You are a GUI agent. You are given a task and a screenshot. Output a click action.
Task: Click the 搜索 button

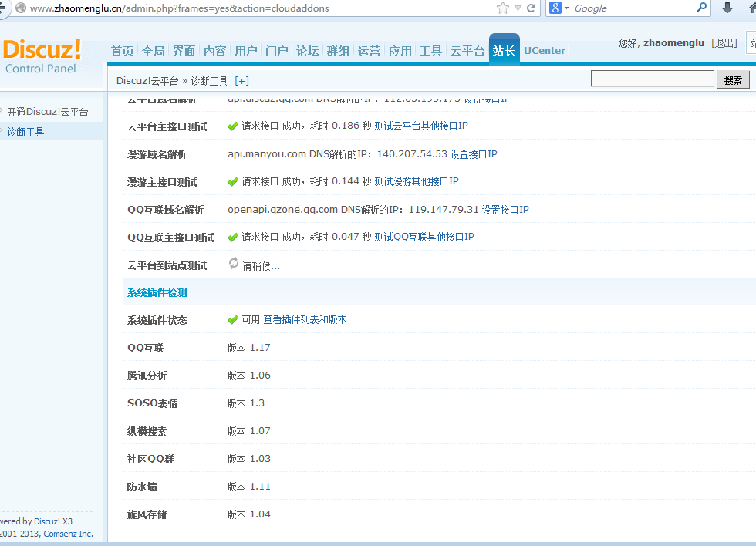(734, 80)
